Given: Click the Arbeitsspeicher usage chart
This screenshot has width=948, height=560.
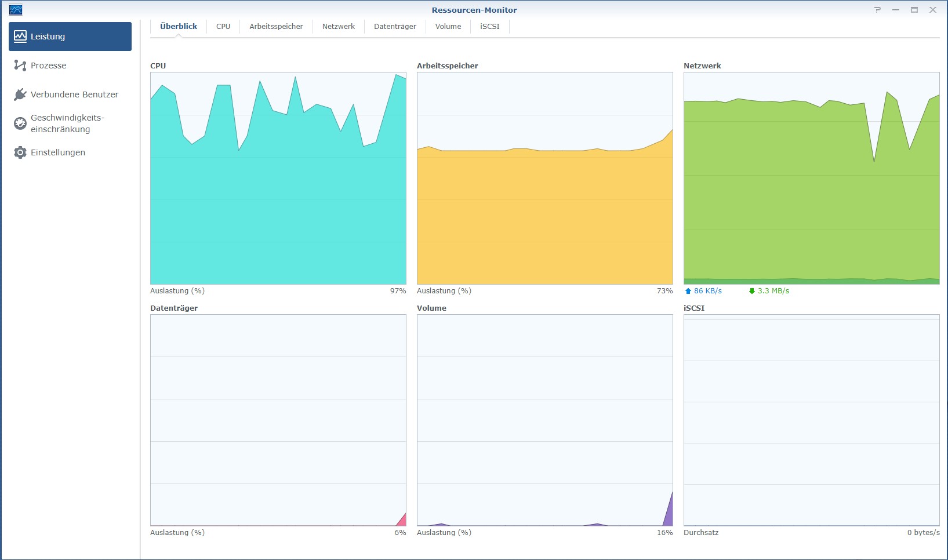Looking at the screenshot, I should point(545,178).
